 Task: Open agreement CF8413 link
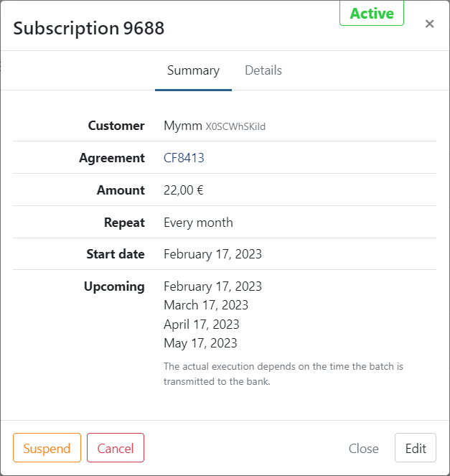coord(184,158)
